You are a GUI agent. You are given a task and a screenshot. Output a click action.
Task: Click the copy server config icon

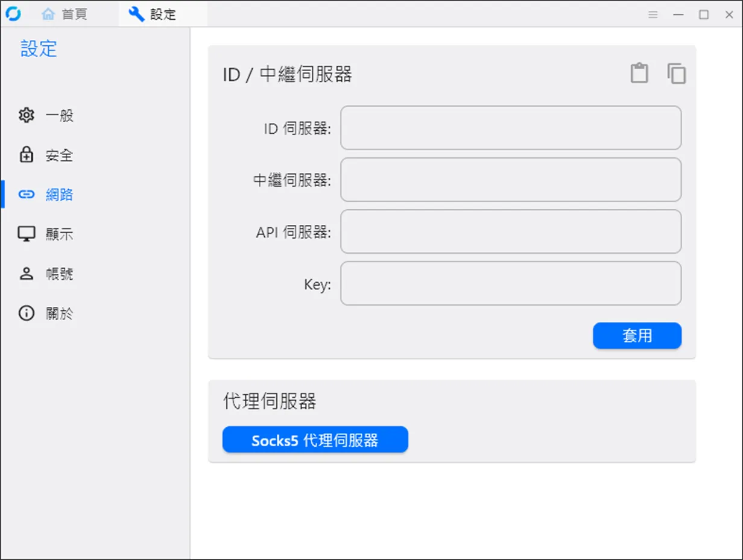coord(677,73)
